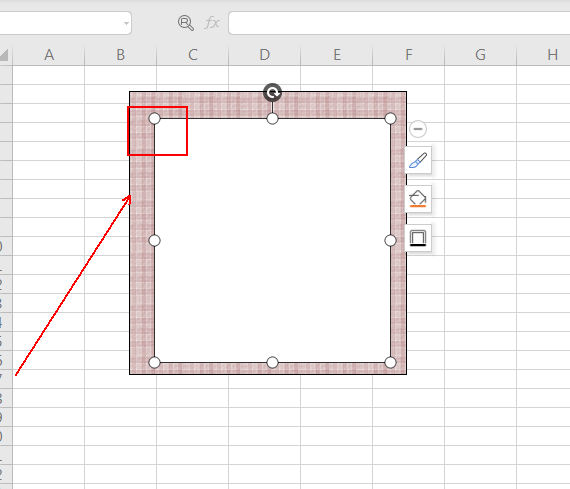The height and width of the screenshot is (489, 570).
Task: Click the fx insert function icon
Action: point(212,23)
